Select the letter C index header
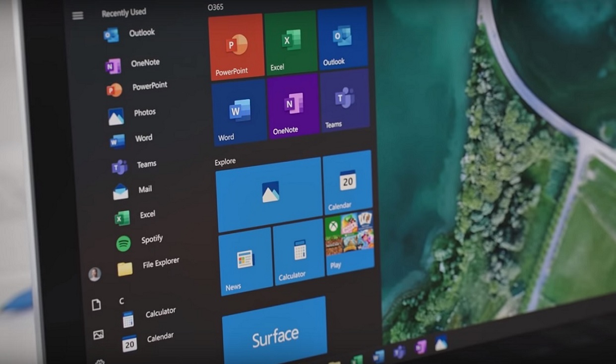616x364 pixels. click(x=122, y=301)
